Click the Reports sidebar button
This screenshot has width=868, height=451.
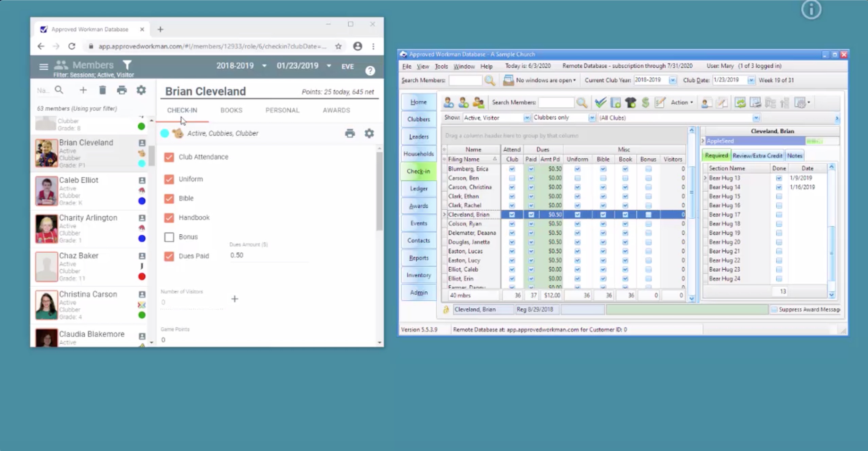pyautogui.click(x=418, y=258)
